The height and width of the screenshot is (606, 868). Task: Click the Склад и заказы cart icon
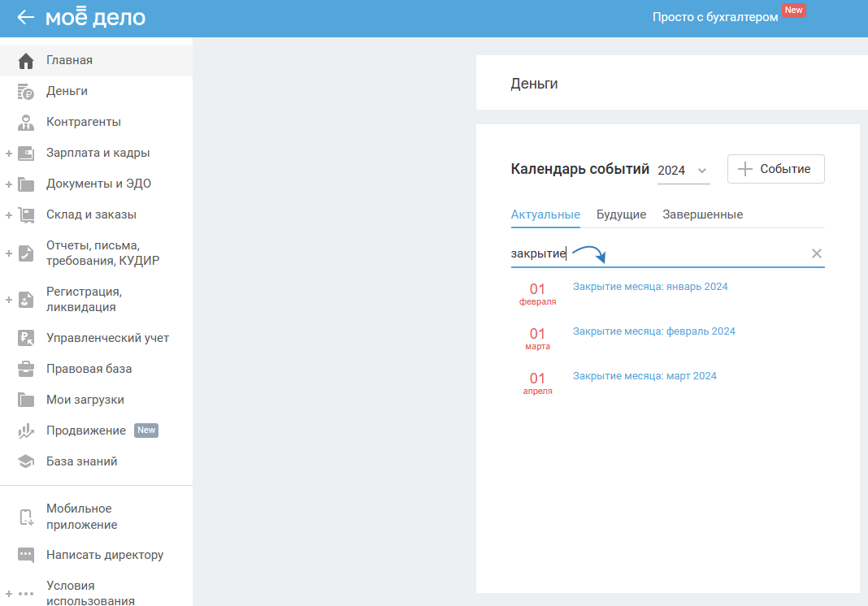pos(26,214)
